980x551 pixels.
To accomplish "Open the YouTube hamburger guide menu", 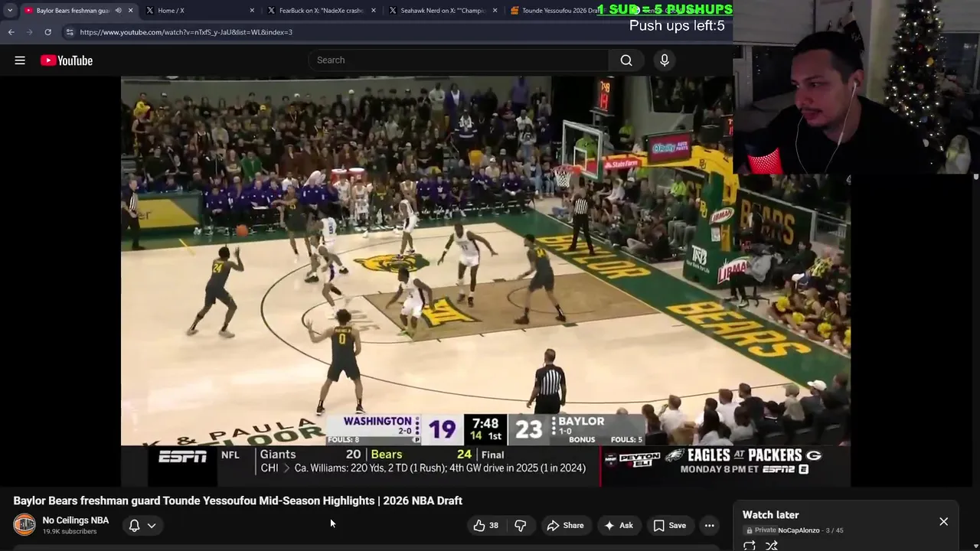I will coord(20,60).
